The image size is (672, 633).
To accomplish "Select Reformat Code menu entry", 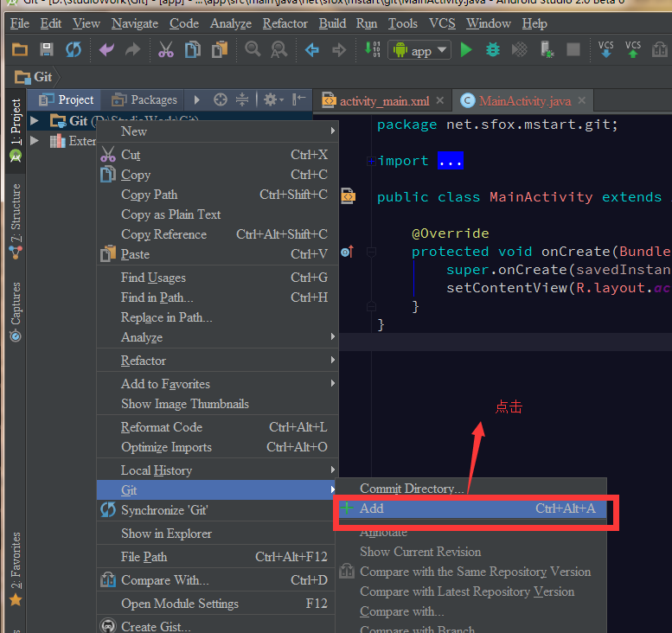I will (x=217, y=427).
